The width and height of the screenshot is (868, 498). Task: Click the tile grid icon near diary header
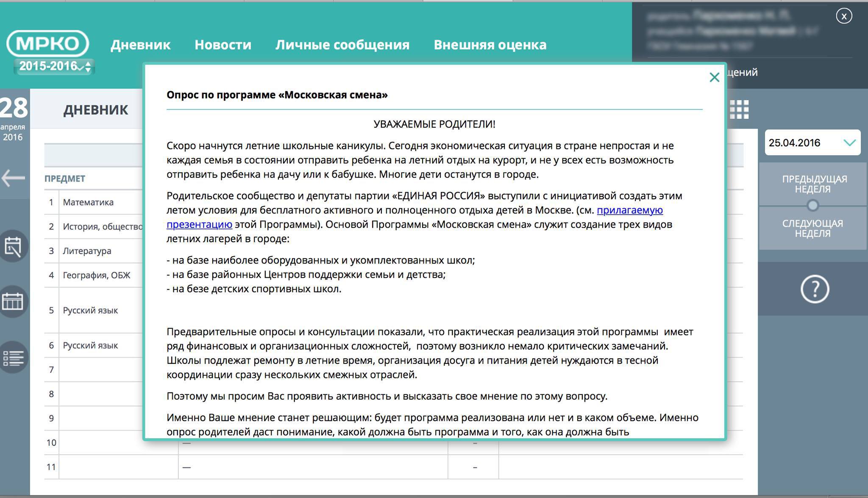pos(739,109)
